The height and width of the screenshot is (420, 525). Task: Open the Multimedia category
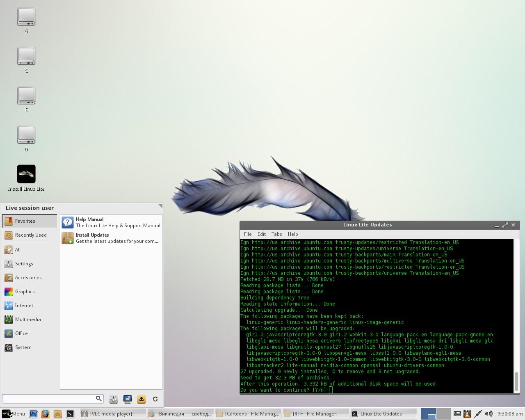point(30,320)
